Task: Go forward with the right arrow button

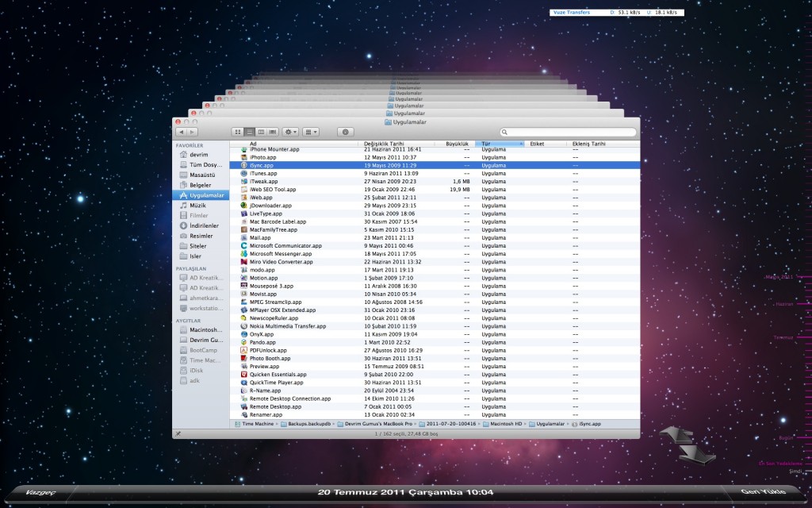Action: tap(192, 133)
